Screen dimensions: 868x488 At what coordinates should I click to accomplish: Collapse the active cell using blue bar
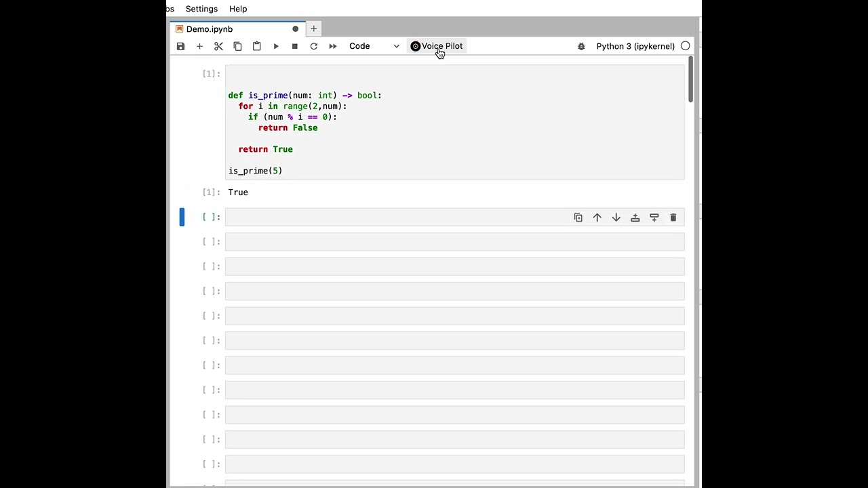pos(182,217)
